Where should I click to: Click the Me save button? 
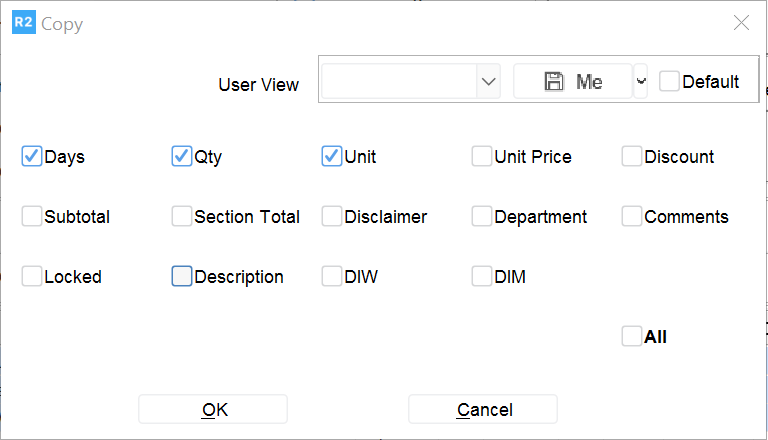click(573, 82)
